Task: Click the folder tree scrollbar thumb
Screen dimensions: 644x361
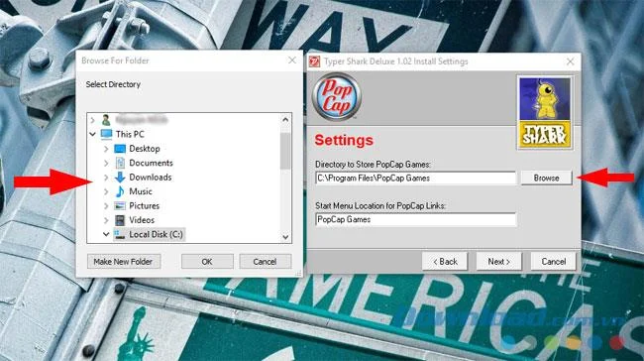Action: click(285, 151)
